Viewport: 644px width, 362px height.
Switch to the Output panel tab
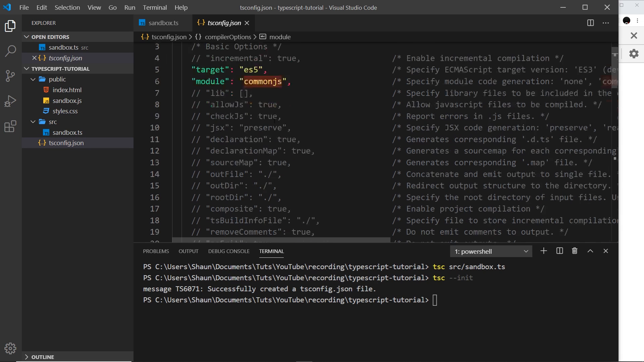click(x=189, y=251)
